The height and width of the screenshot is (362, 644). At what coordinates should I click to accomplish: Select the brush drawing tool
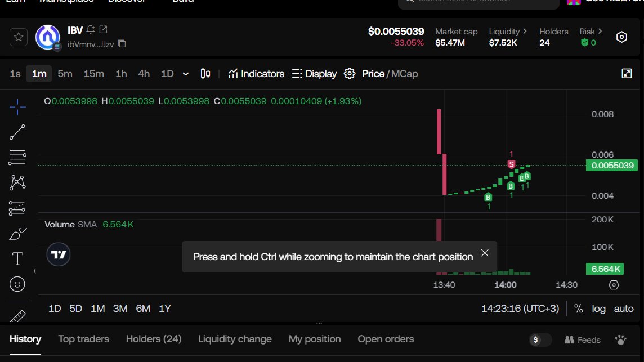[x=17, y=234]
